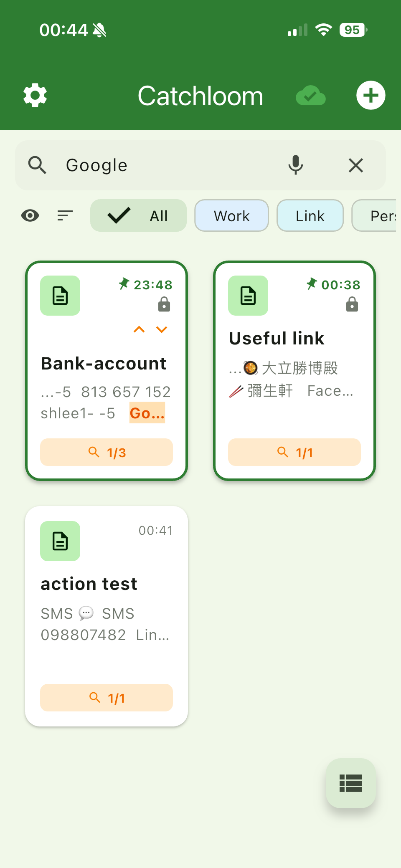
Task: Tap the pin icon on Useful link card
Action: (x=312, y=285)
